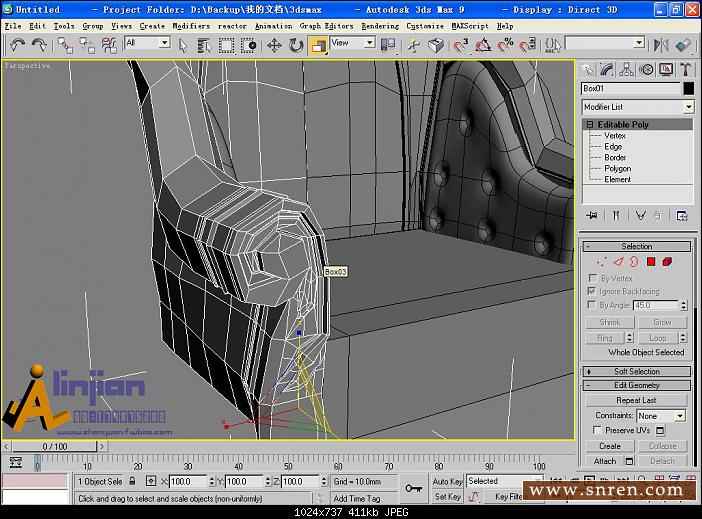Click the Align tool icon
Image resolution: width=702 pixels, height=519 pixels.
point(683,45)
